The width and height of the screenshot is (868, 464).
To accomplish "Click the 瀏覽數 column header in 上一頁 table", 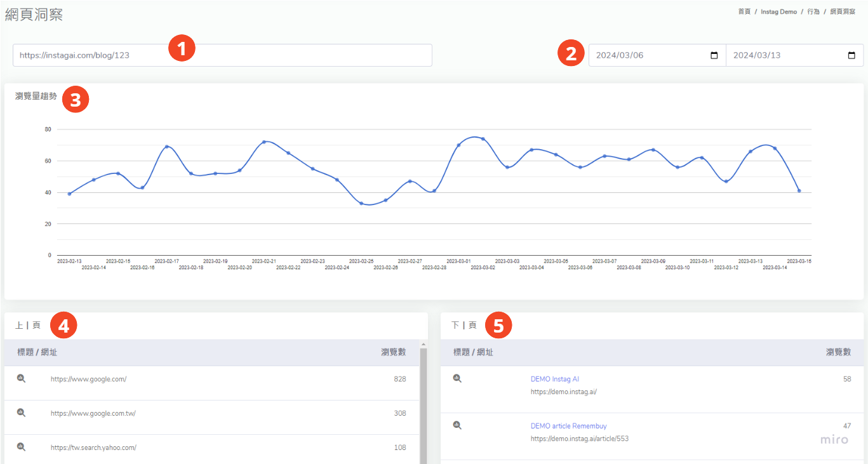I will [393, 352].
